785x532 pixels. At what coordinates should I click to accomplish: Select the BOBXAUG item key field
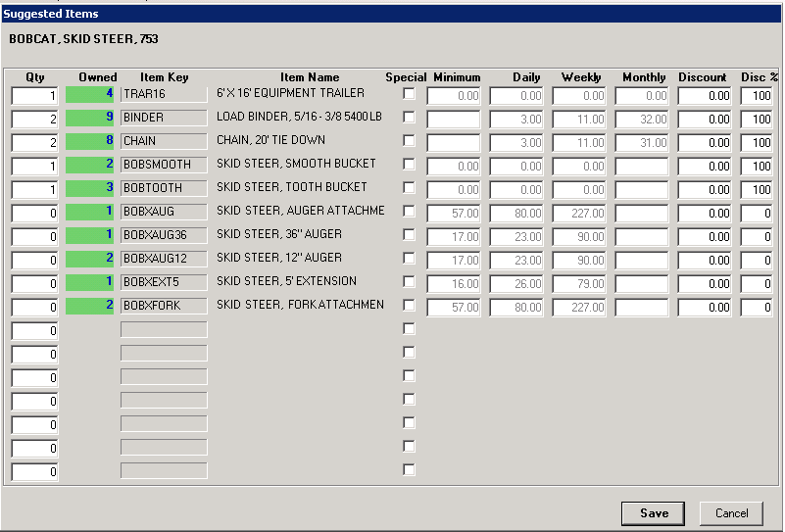[x=164, y=212]
